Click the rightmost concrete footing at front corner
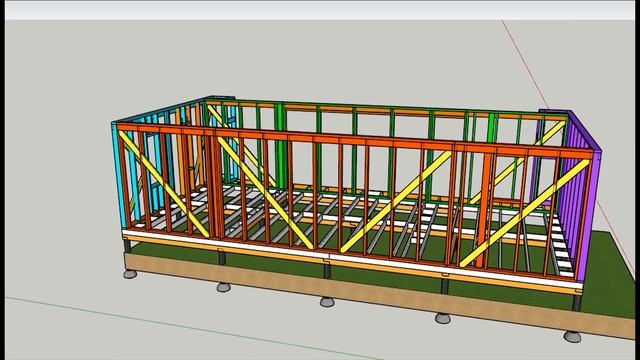The height and width of the screenshot is (360, 640). (572, 336)
